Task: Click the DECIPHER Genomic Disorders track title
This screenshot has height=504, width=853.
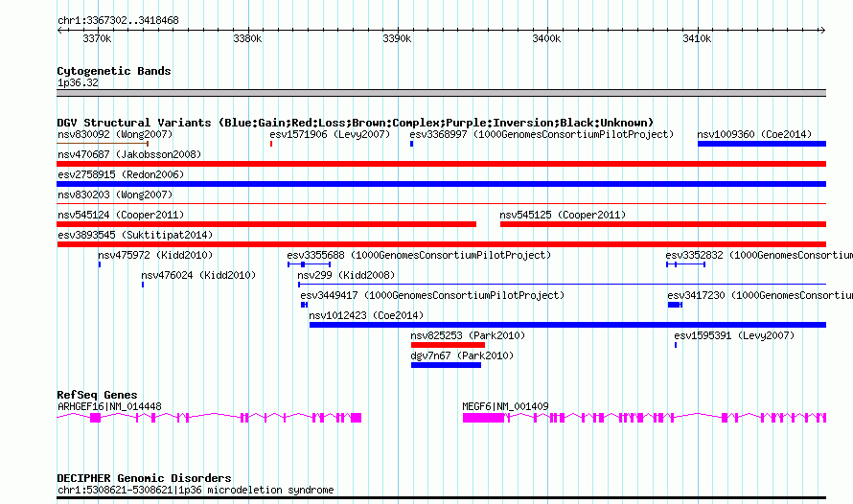Action: 144,478
